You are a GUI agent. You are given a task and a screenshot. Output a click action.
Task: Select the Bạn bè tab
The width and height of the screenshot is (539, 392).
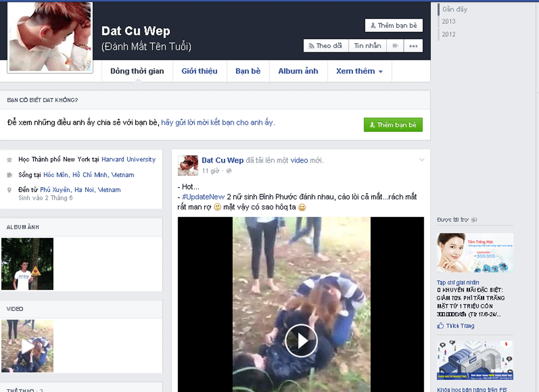point(248,71)
